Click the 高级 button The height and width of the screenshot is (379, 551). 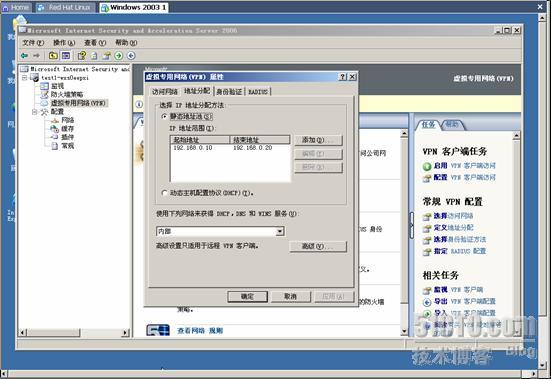coord(318,247)
